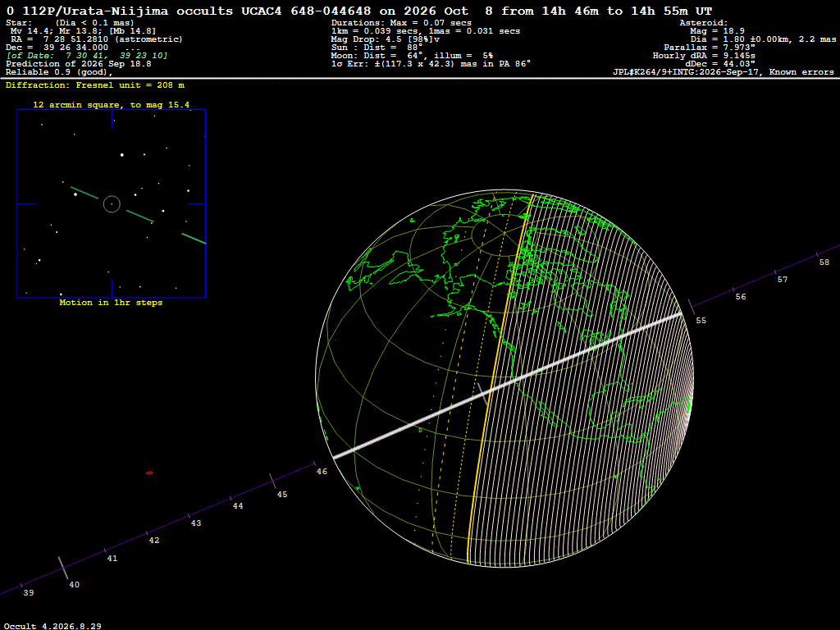Click the white shadow path across globe

pyautogui.click(x=507, y=386)
